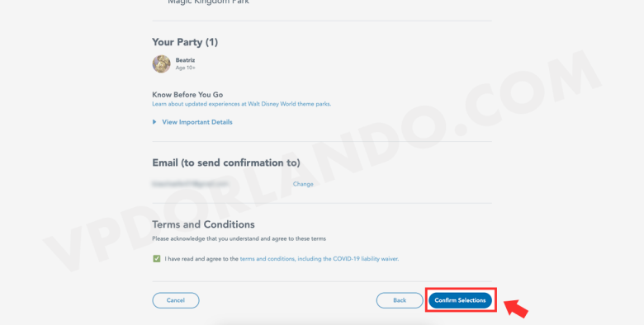Click the Age 10+ label under Beatriz
644x325 pixels.
coord(186,68)
